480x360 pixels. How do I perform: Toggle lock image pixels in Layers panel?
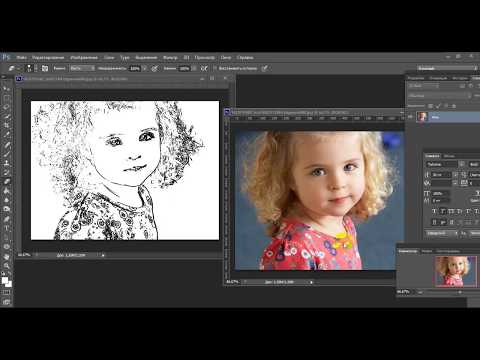pyautogui.click(x=438, y=106)
